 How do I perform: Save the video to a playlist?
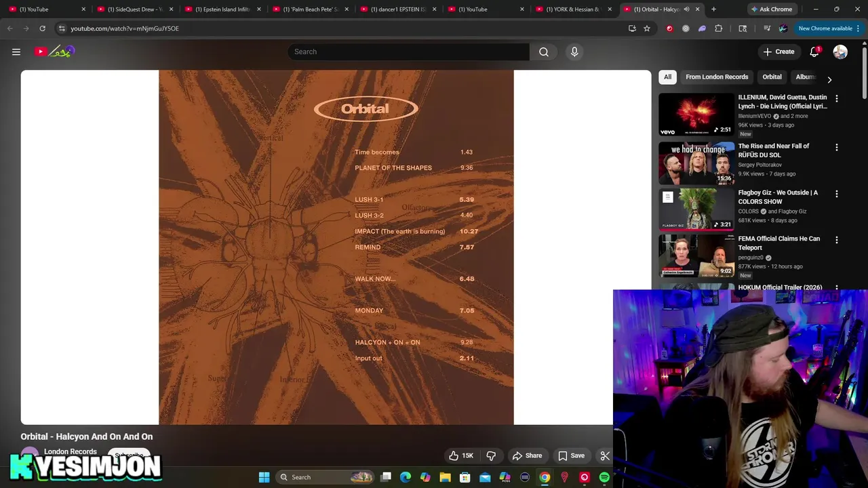[x=571, y=455]
